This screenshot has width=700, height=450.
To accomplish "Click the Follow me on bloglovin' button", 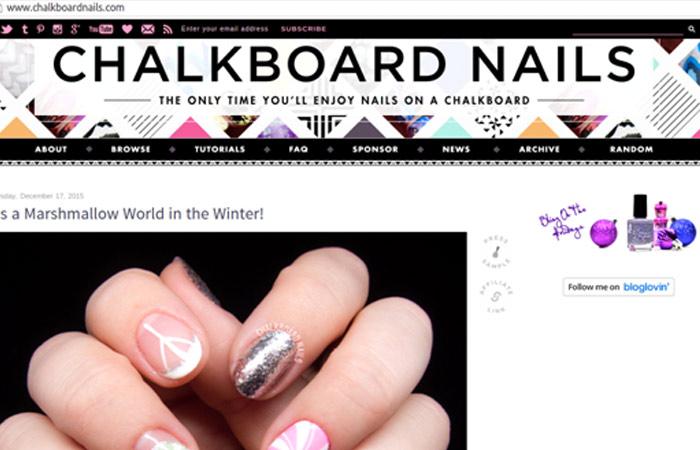I will pyautogui.click(x=618, y=287).
